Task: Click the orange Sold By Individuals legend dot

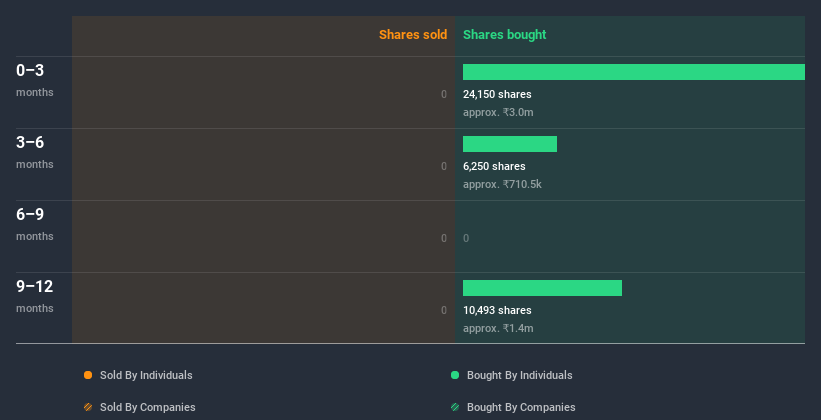Action: [x=88, y=375]
